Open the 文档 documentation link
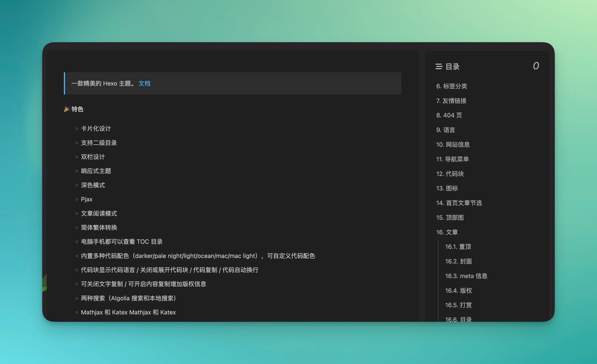Screen dimensions: 597x364 tap(144, 84)
